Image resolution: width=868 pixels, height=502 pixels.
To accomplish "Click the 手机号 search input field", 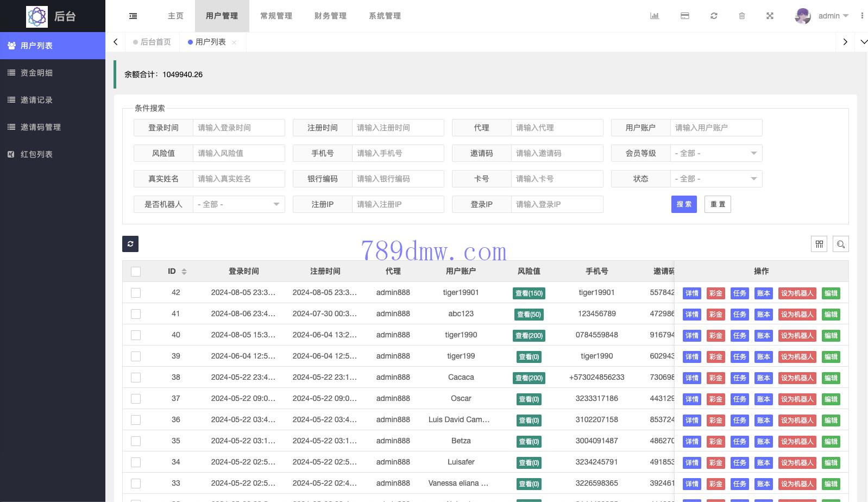I will (398, 153).
